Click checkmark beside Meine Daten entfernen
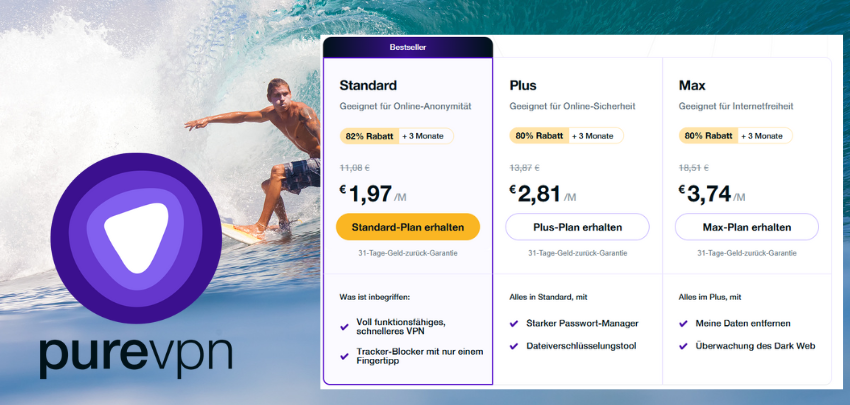The image size is (850, 405). click(x=684, y=323)
